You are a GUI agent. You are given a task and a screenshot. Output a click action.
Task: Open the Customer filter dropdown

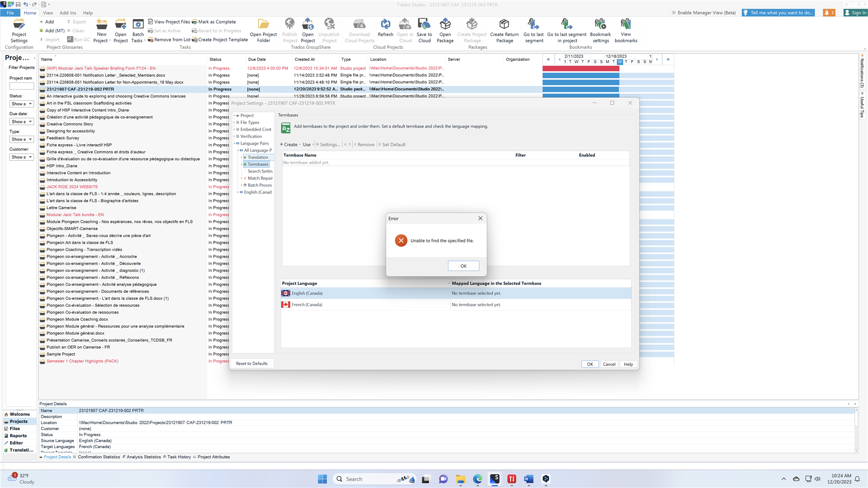coord(22,157)
